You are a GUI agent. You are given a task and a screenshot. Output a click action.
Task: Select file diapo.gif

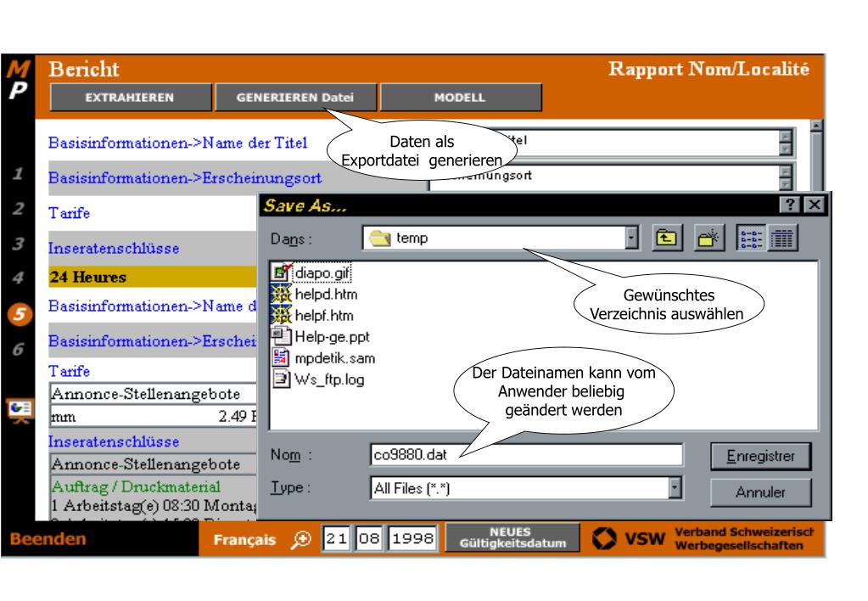pyautogui.click(x=322, y=273)
